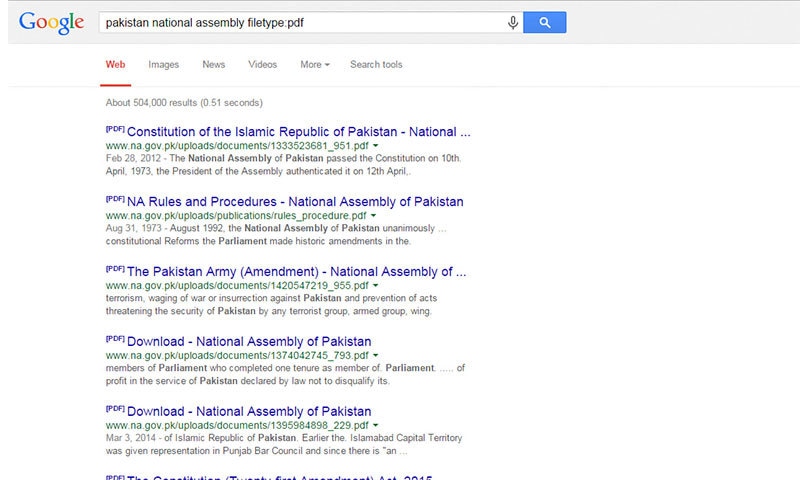
Task: Expand arrow beside 1420547219_955.pdf URL
Action: pyautogui.click(x=376, y=286)
